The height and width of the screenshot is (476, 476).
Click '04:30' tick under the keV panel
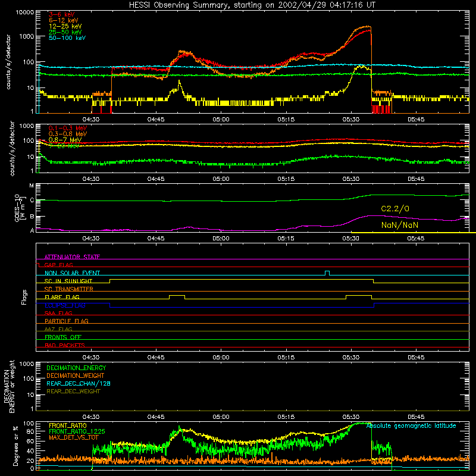click(x=91, y=120)
